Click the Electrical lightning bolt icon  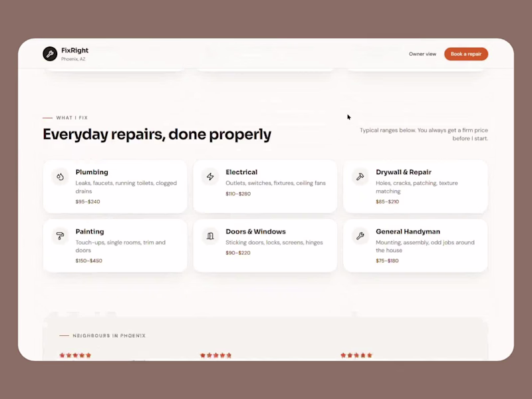click(210, 177)
